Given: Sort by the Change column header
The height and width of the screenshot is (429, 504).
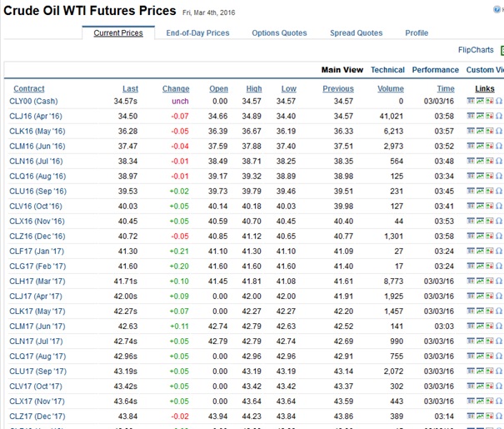Looking at the screenshot, I should 175,88.
